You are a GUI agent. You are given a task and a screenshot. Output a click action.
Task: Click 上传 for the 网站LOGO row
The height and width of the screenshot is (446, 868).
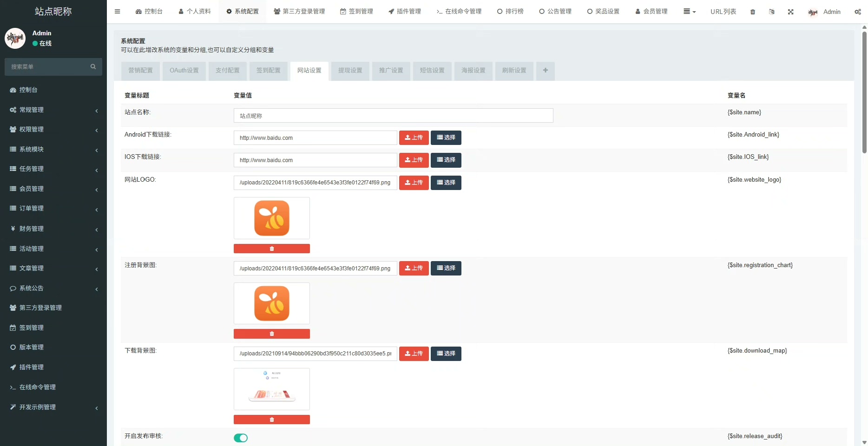(x=414, y=183)
